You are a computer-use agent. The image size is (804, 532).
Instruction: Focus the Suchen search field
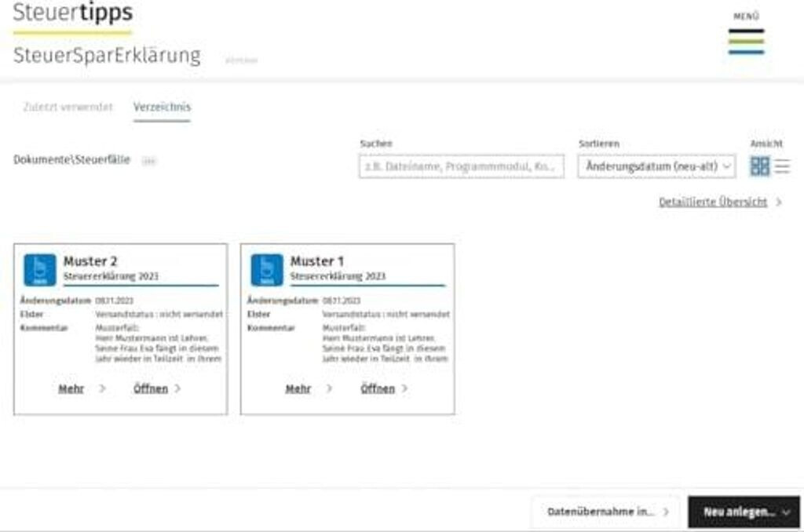(x=461, y=166)
